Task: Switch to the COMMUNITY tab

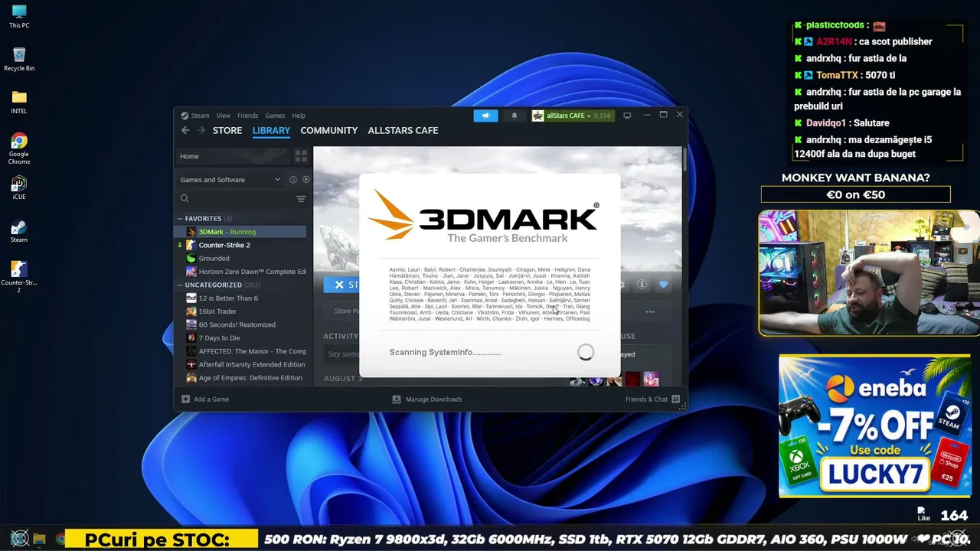Action: click(x=329, y=130)
